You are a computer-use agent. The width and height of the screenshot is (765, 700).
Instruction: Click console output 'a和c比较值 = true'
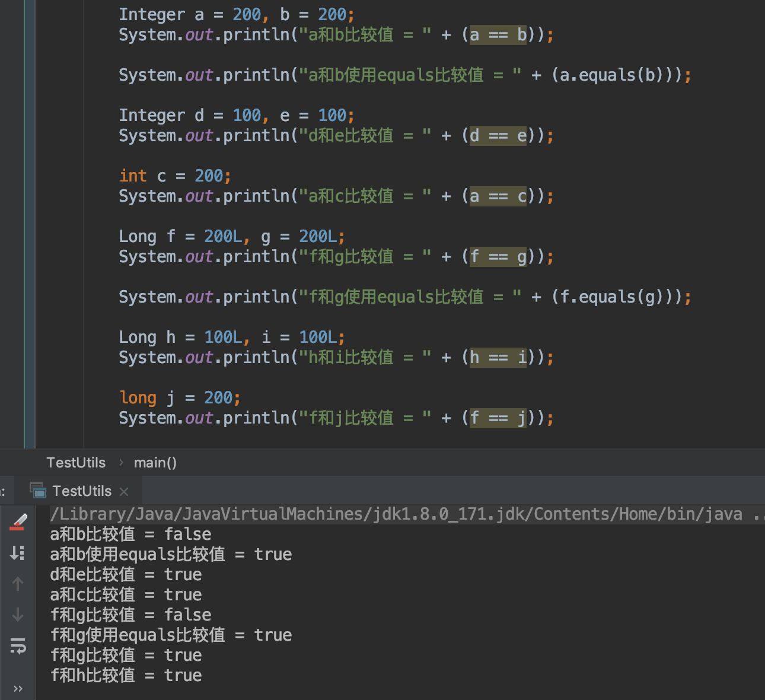pos(126,594)
